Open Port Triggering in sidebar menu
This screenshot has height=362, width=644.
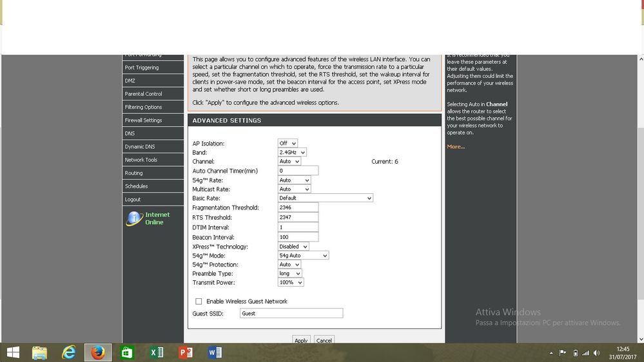(153, 67)
